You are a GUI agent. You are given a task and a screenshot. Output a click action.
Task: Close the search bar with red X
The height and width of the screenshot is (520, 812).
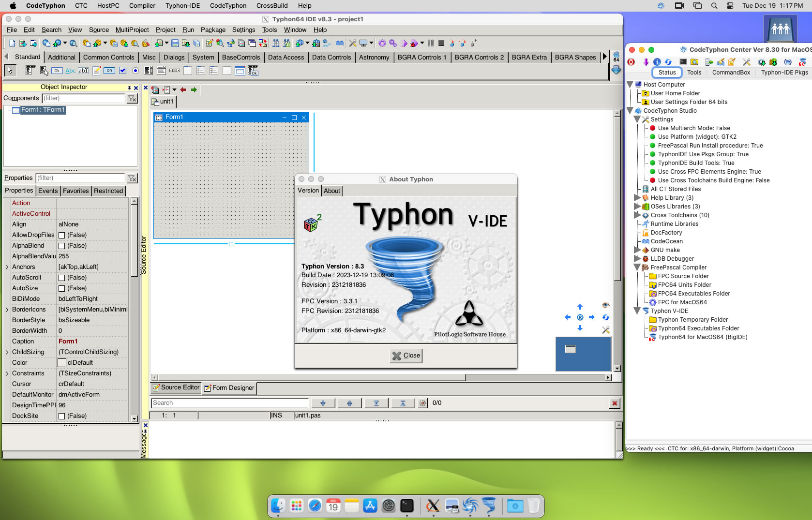615,403
